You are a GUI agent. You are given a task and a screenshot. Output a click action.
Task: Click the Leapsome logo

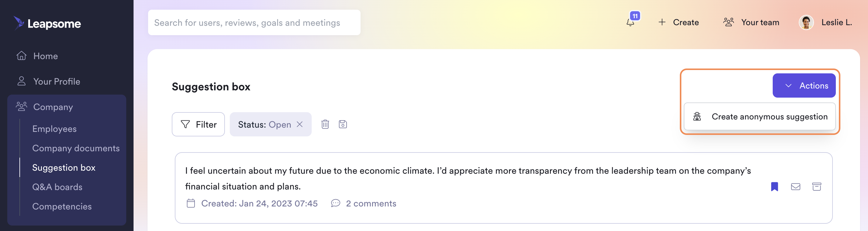(47, 23)
